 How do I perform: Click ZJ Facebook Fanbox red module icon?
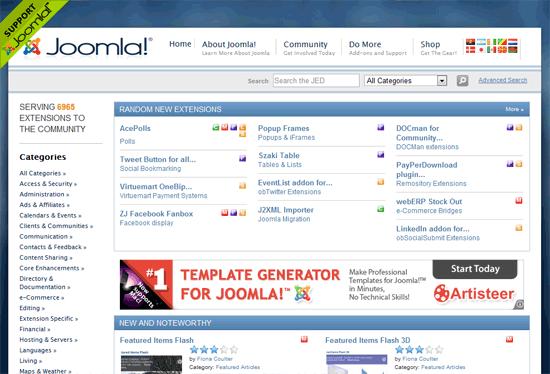click(225, 213)
